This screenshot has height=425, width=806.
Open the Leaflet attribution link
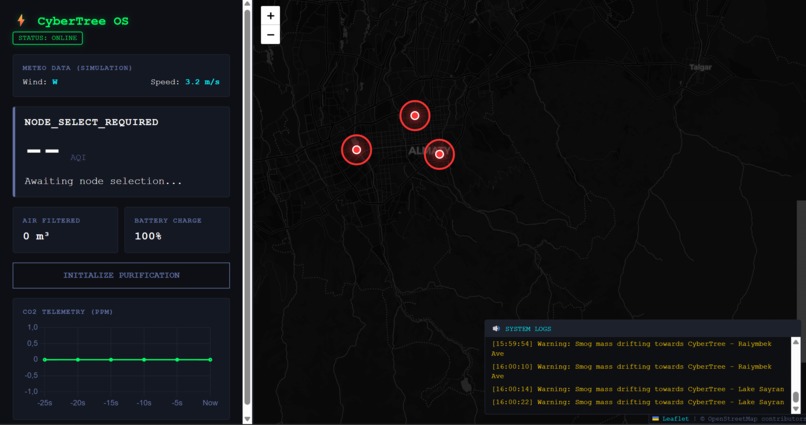click(675, 419)
